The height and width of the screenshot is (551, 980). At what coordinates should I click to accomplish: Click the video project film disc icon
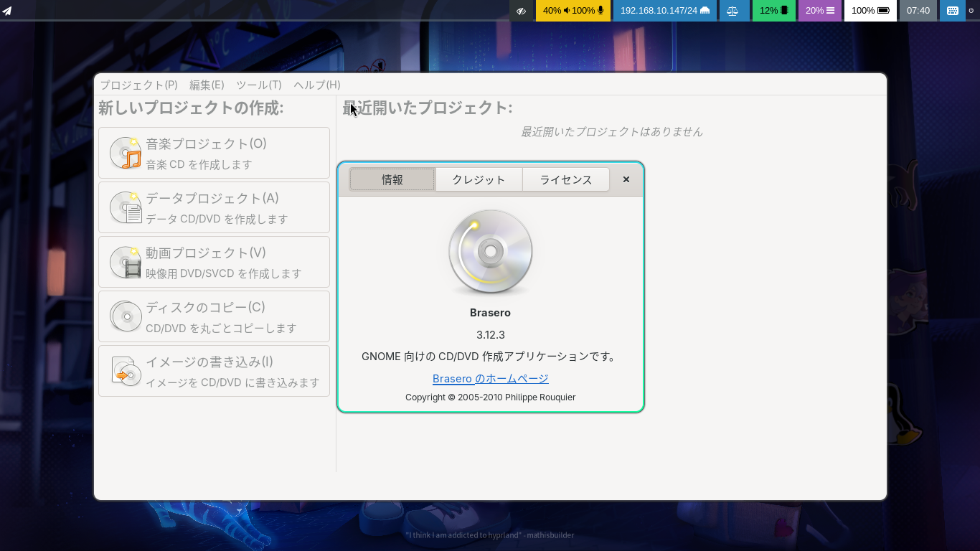point(126,262)
